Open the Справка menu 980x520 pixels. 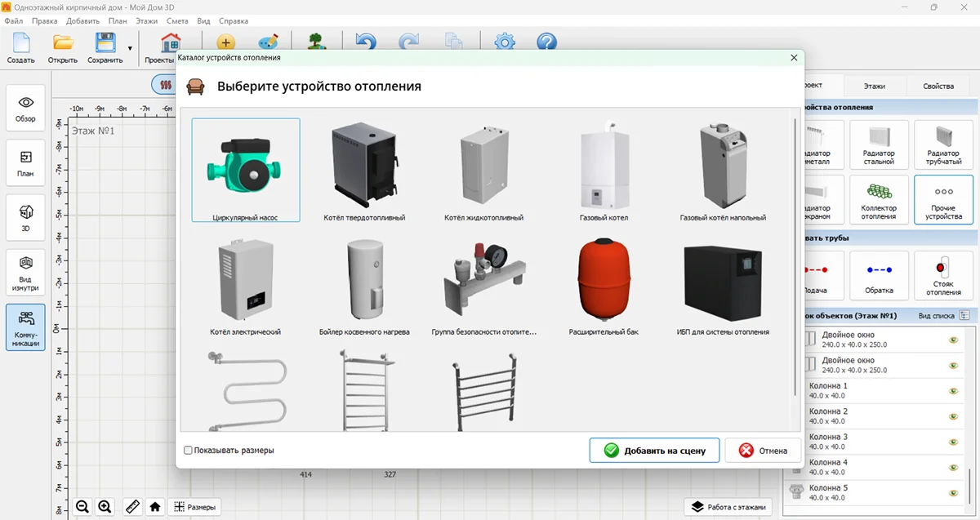click(x=234, y=20)
